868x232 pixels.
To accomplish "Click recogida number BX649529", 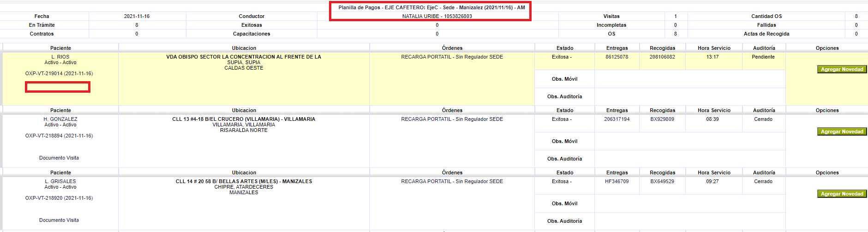I will 662,181.
